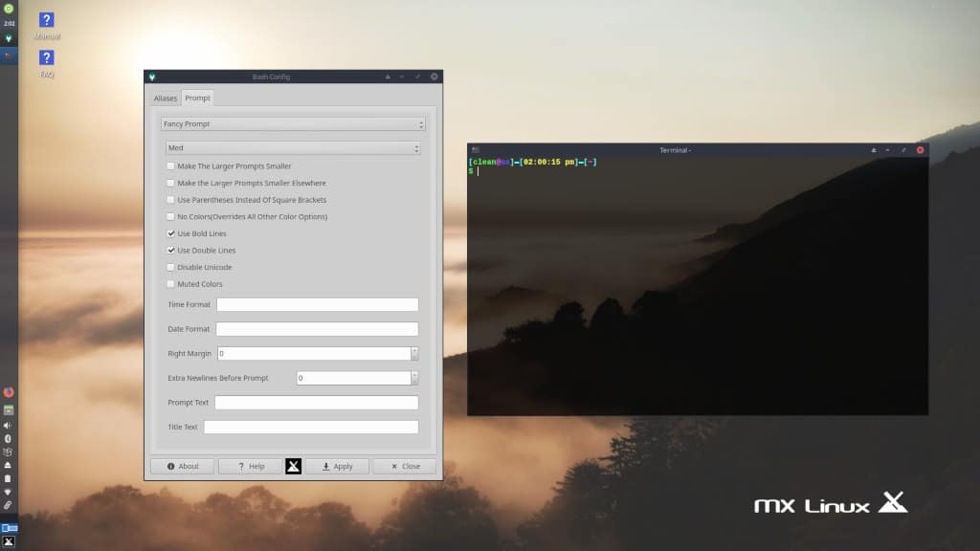This screenshot has height=551, width=980.
Task: Click the Terminal window title text
Action: (x=675, y=150)
